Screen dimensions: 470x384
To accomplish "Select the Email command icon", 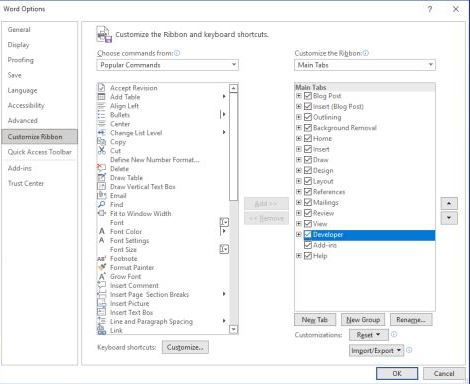I will coord(101,195).
